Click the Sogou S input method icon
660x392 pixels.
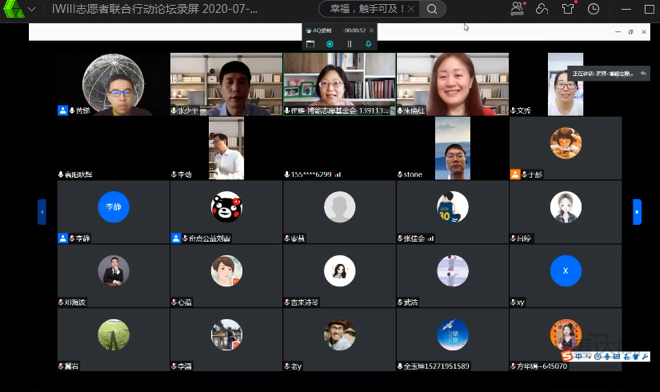(567, 356)
